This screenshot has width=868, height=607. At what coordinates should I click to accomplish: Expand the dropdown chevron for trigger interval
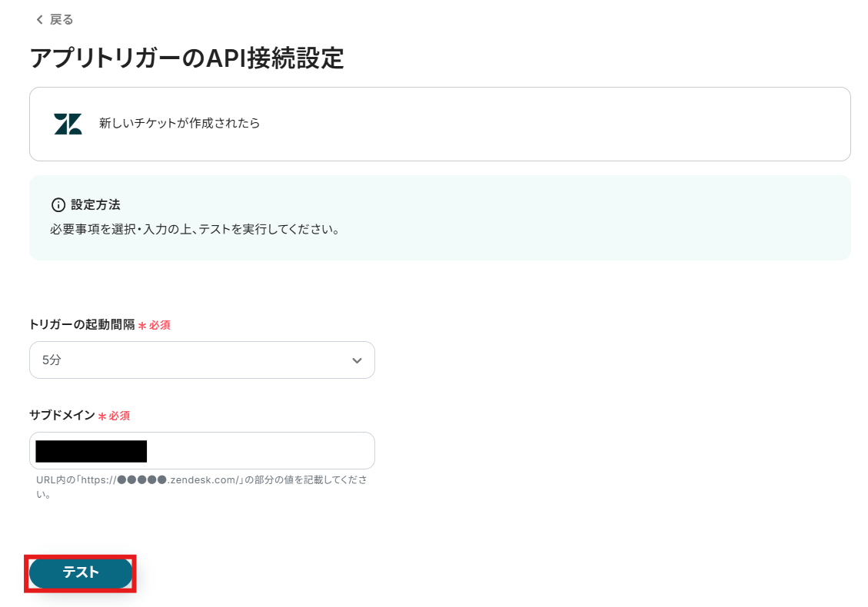coord(356,360)
